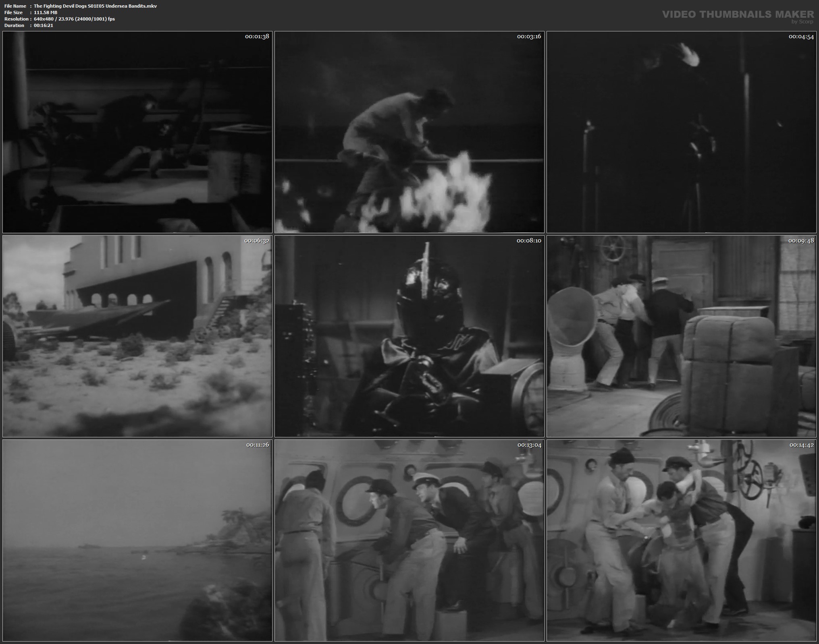Open the dark frame thumbnail at 00:04:54

tap(681, 132)
